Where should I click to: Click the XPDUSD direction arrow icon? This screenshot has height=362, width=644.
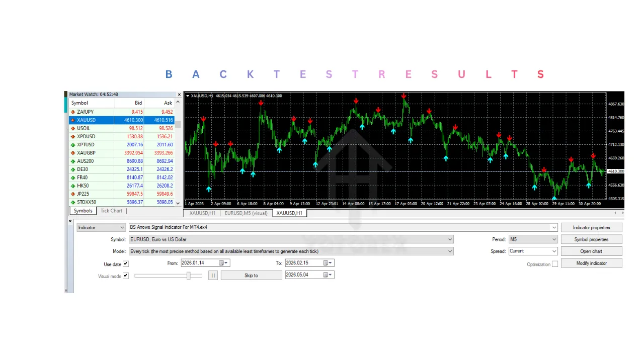pos(73,137)
